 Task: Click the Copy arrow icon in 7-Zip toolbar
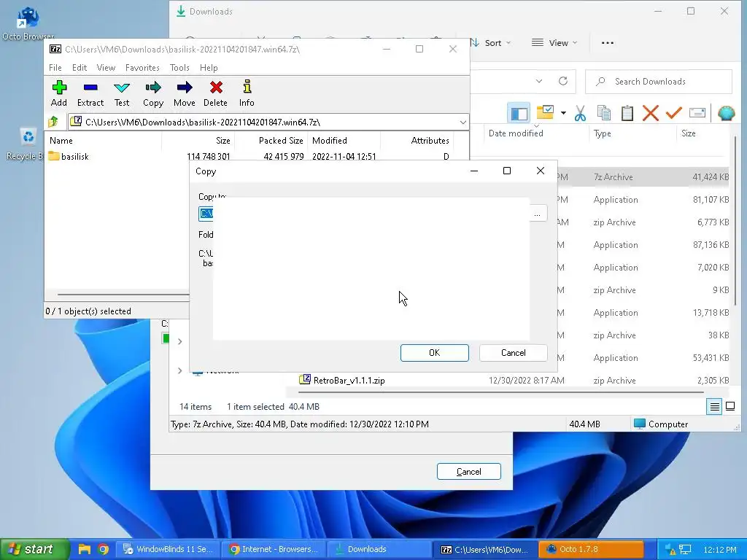(x=153, y=87)
